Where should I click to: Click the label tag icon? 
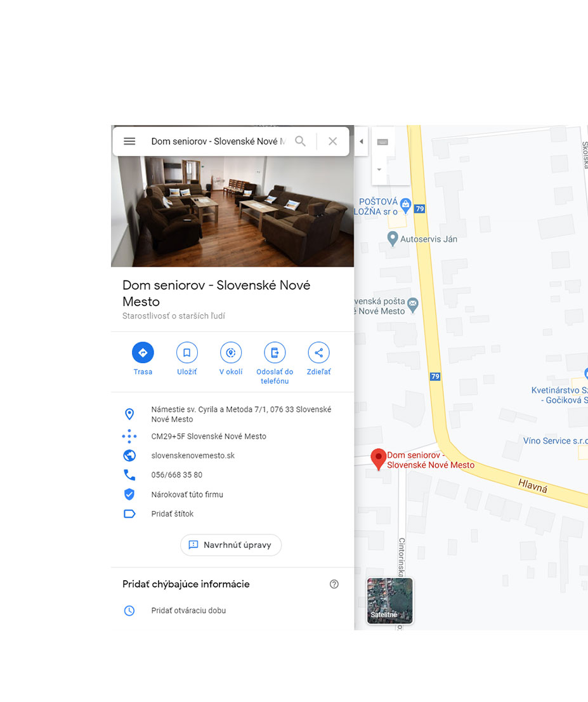[x=129, y=513]
